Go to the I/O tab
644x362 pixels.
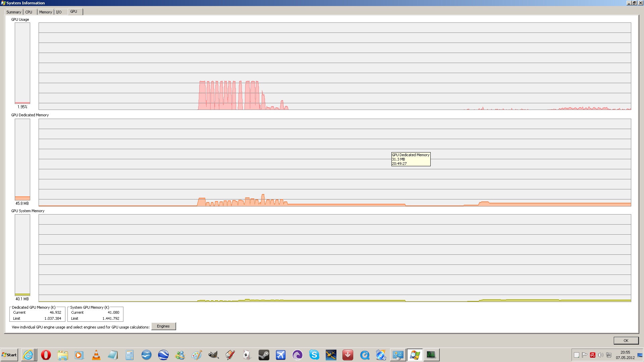[x=59, y=12]
